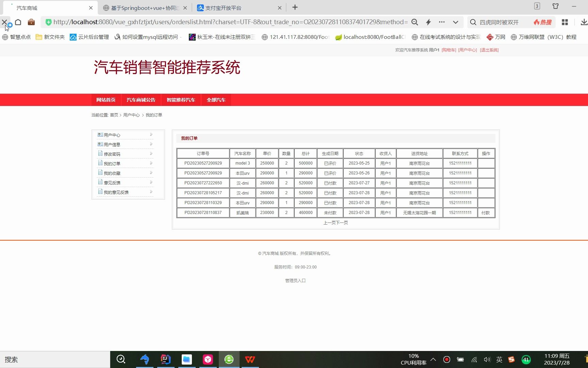
Task: Close the 支付宝开放平台 tab
Action: point(280,8)
